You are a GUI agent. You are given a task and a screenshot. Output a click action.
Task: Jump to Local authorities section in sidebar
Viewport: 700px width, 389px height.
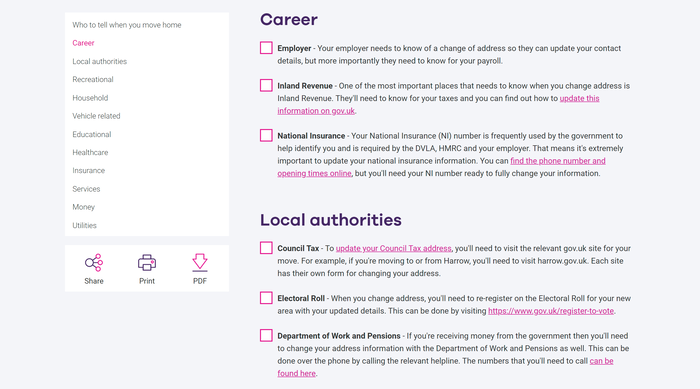pyautogui.click(x=100, y=61)
